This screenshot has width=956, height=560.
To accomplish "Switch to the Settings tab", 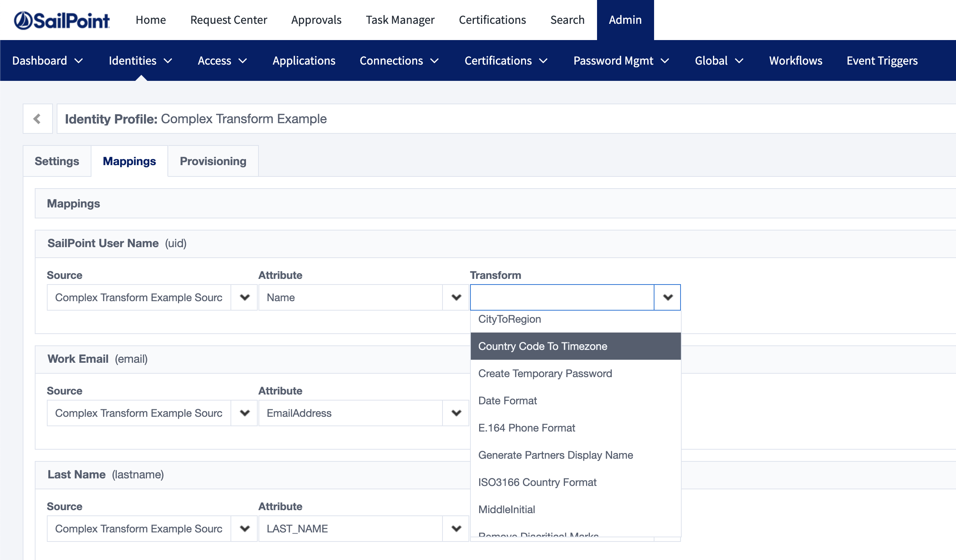I will pos(57,161).
